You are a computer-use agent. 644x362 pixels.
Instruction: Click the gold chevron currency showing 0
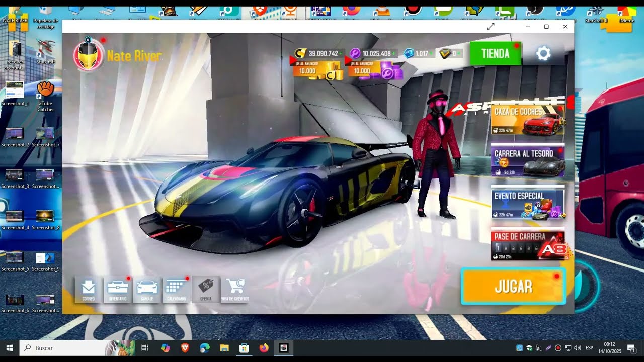(450, 53)
